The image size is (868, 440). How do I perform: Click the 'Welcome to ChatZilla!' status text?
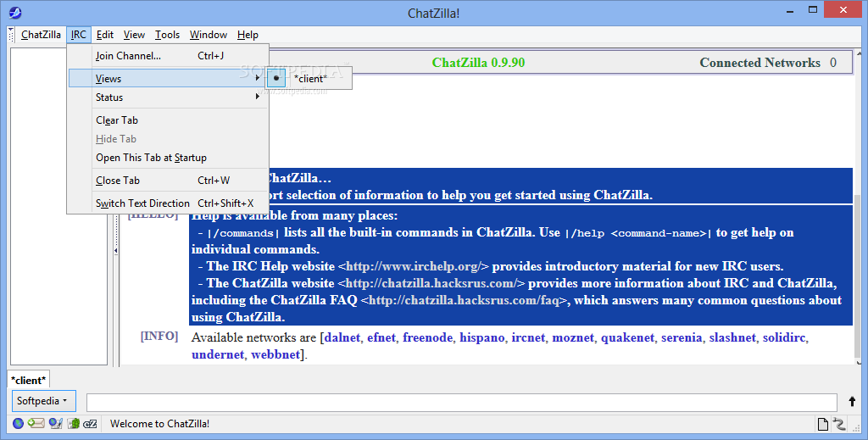pos(159,424)
